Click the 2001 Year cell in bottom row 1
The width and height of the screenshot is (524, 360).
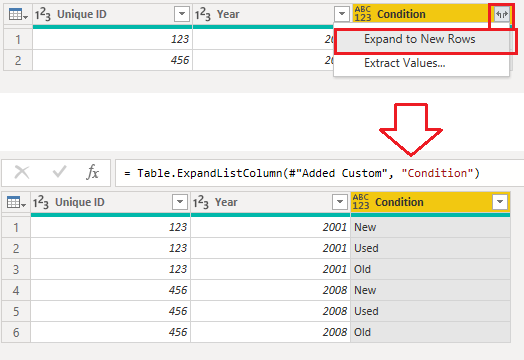pyautogui.click(x=270, y=227)
